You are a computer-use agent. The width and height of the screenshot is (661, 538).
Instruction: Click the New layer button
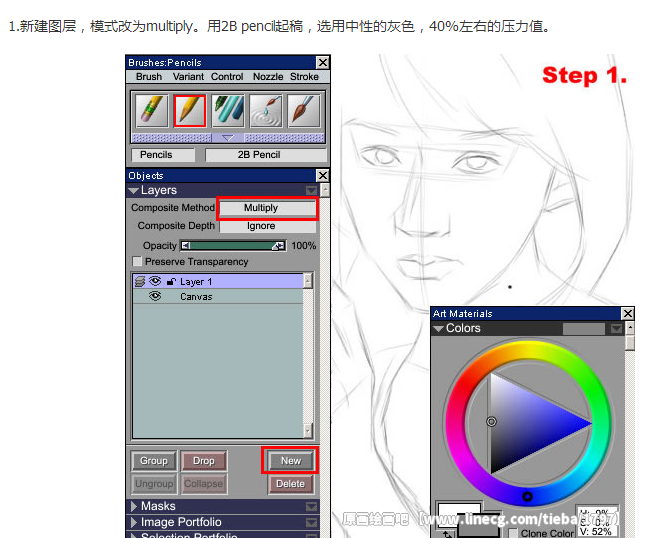coord(291,461)
